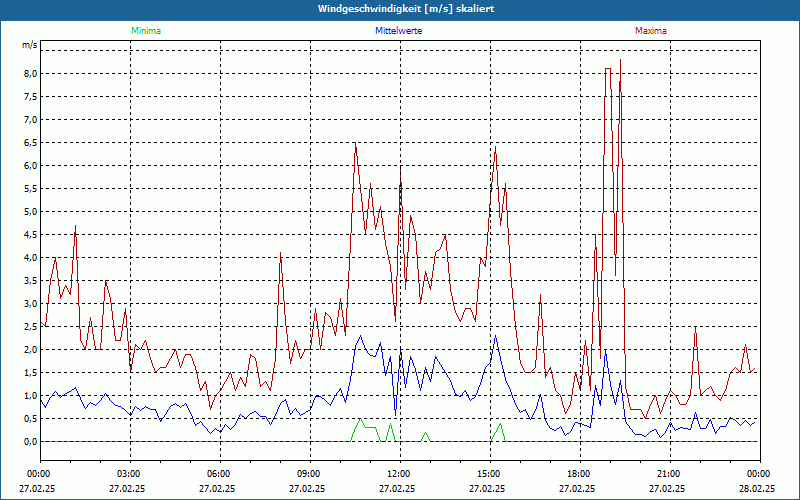Click the 28.02.25 date label

757,488
